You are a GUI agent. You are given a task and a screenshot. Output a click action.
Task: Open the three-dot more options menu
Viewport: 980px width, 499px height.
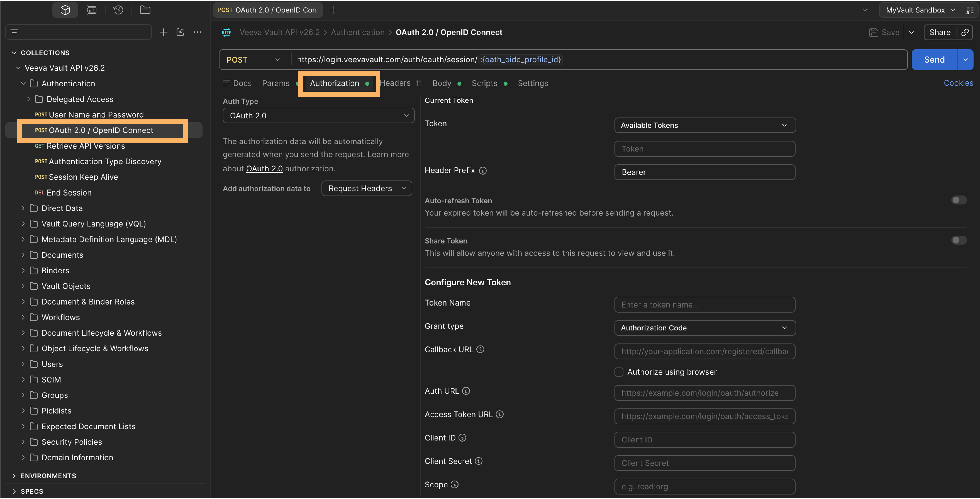point(197,32)
